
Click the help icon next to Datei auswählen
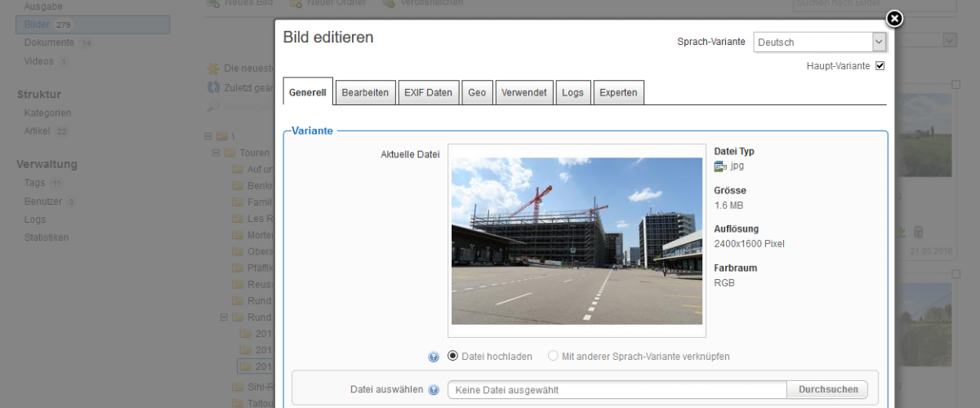[434, 390]
